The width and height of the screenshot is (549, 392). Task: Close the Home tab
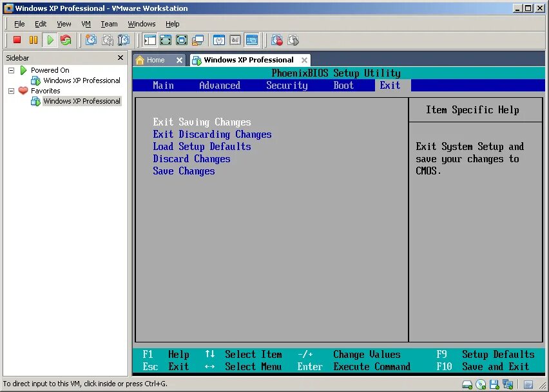(179, 60)
